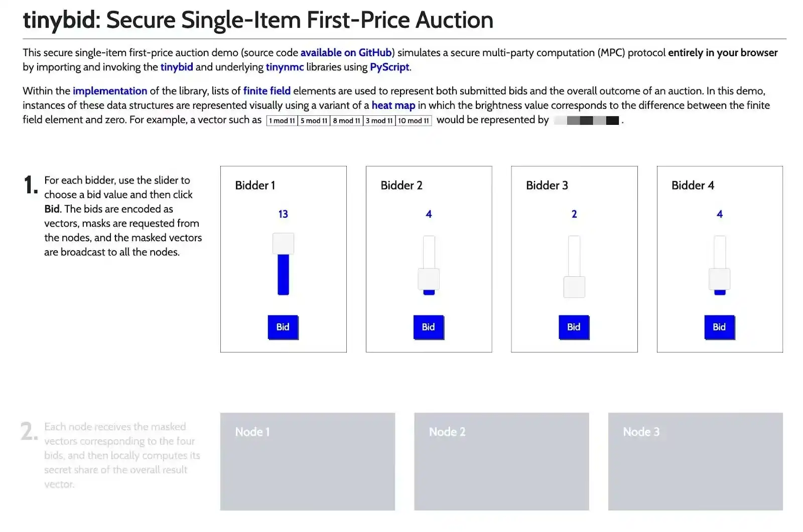
Task: Click Bidder 4's slider handle
Action: (x=719, y=279)
